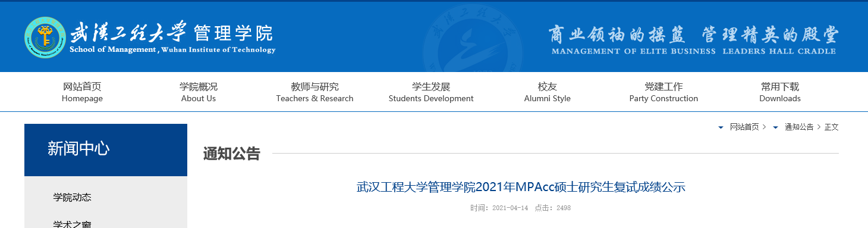
Task: Click the 通知公告 breadcrumb link
Action: click(x=799, y=127)
